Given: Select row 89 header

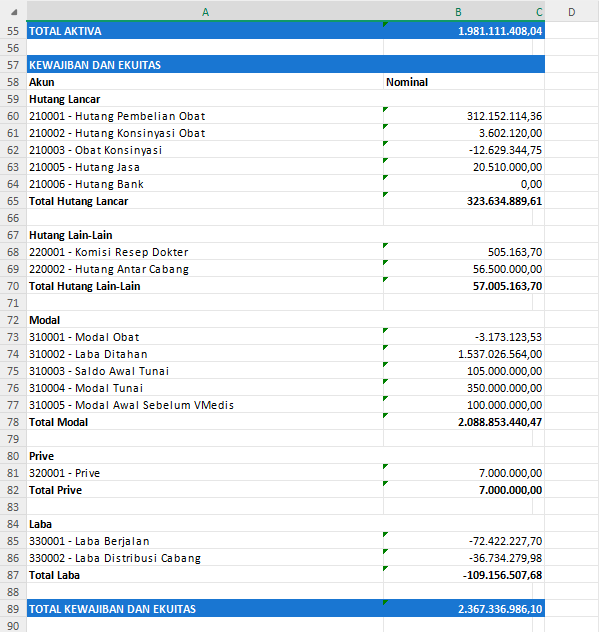Looking at the screenshot, I should (x=13, y=609).
